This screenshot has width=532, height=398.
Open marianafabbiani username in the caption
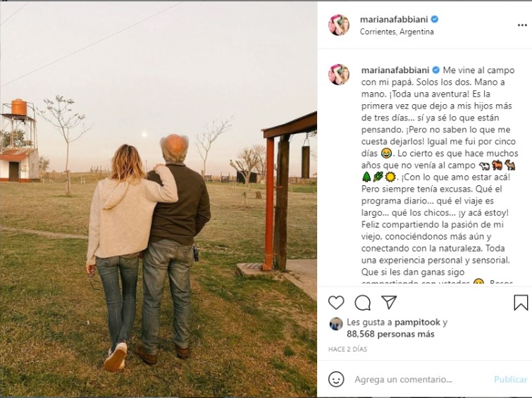click(x=395, y=70)
